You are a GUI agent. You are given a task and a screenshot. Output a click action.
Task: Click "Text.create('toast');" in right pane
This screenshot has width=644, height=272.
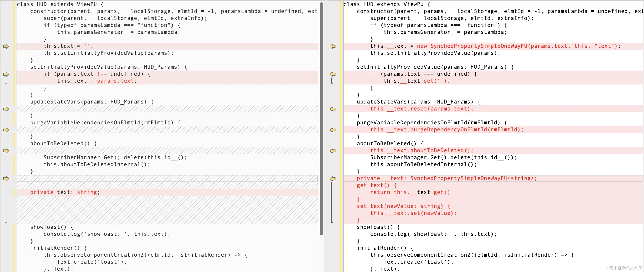[418, 262]
